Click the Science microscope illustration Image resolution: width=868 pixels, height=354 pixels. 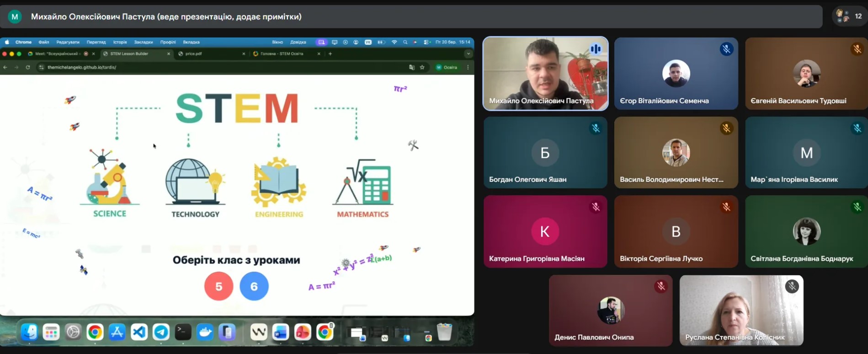109,177
